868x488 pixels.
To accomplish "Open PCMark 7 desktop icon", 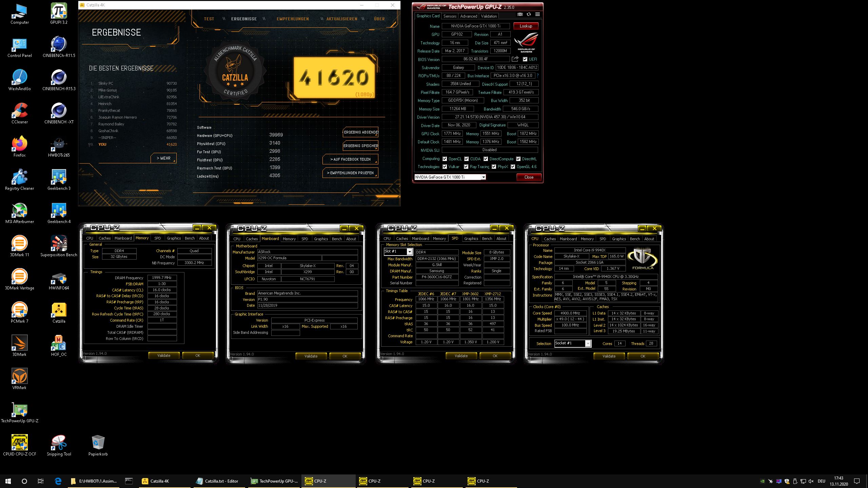I will [x=20, y=312].
